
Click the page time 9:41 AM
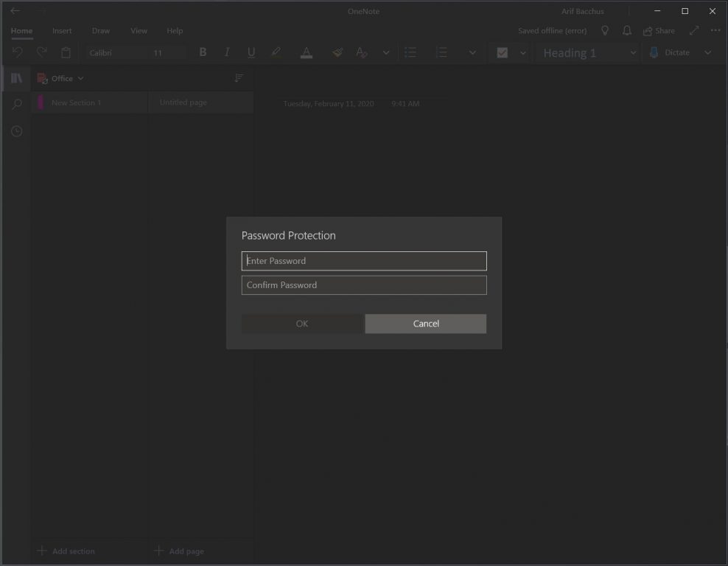pyautogui.click(x=405, y=103)
